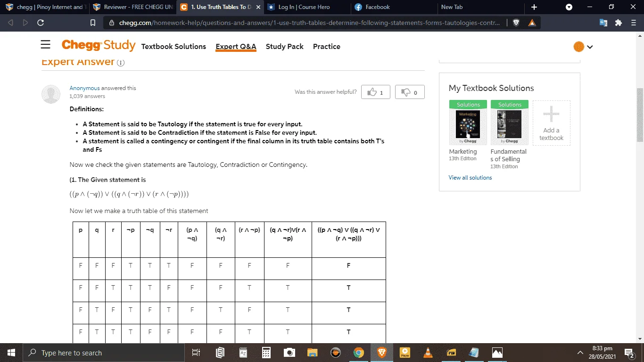Viewport: 644px width, 362px height.
Task: Switch to the Log In Course Hero tab
Action: coord(307,7)
